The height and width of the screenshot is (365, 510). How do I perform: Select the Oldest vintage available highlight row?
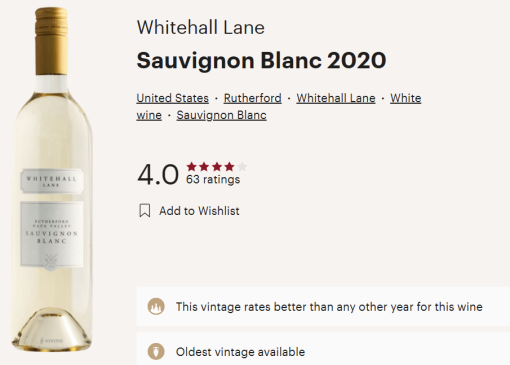click(323, 349)
